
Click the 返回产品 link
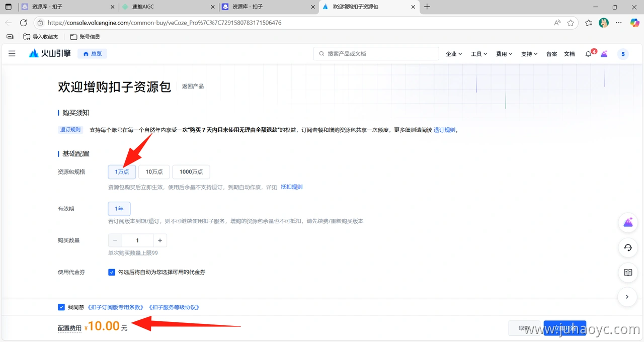(193, 87)
